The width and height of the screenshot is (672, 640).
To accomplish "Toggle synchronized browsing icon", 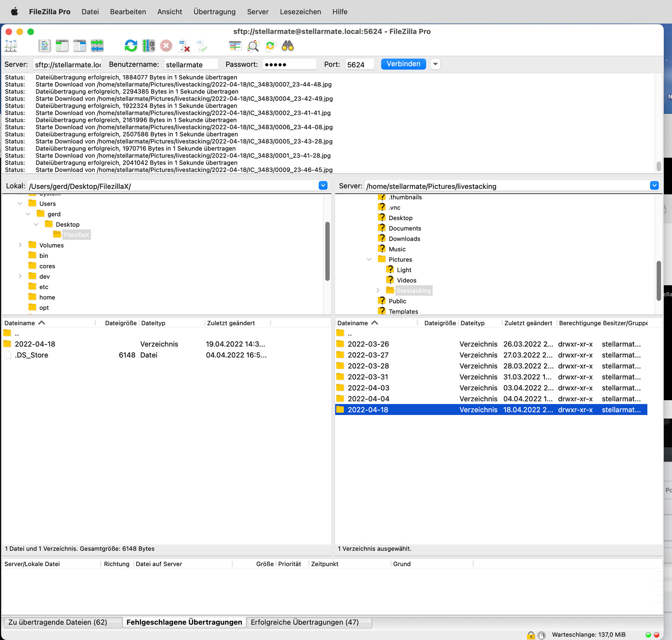I will (x=270, y=46).
